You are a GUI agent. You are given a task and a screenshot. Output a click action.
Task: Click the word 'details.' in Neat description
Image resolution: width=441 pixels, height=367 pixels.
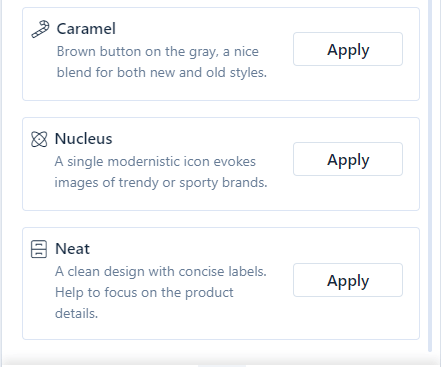[76, 313]
